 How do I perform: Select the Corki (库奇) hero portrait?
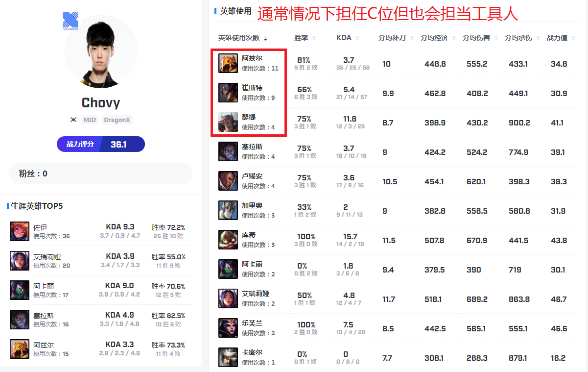(228, 240)
